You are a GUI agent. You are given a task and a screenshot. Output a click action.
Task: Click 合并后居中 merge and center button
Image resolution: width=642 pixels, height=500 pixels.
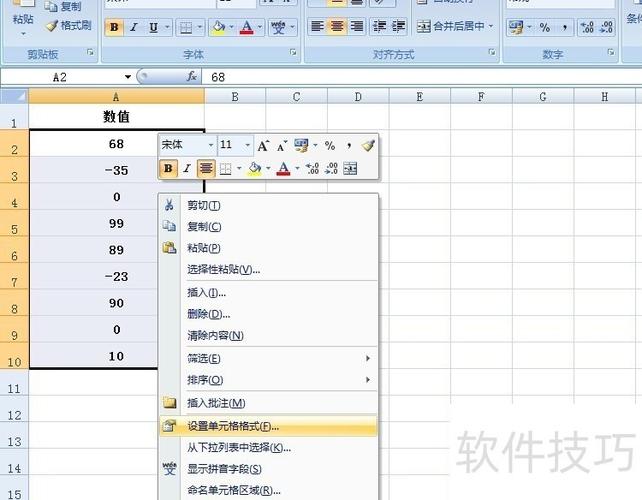pyautogui.click(x=450, y=27)
